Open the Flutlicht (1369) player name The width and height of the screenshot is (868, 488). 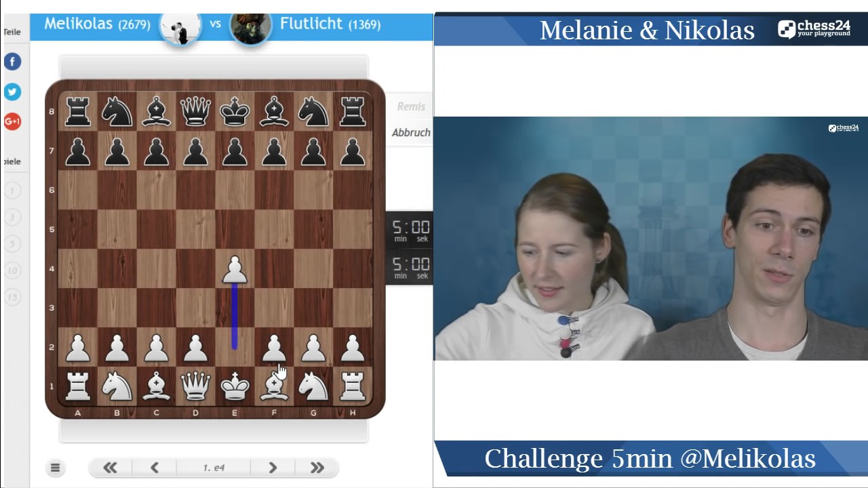coord(330,24)
